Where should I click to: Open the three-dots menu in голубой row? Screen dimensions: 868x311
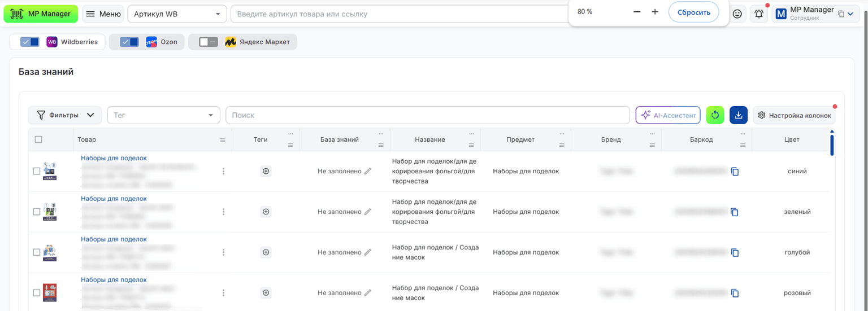[x=224, y=252]
